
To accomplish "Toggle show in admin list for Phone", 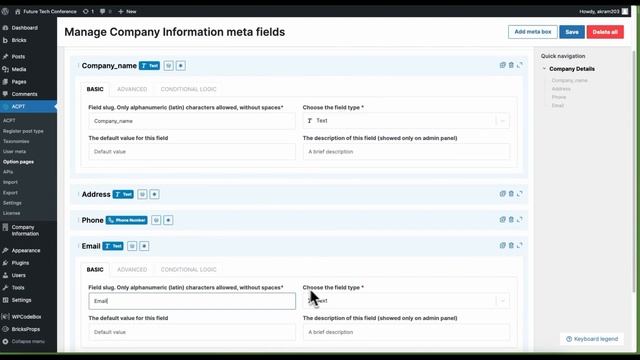I will pos(156,220).
